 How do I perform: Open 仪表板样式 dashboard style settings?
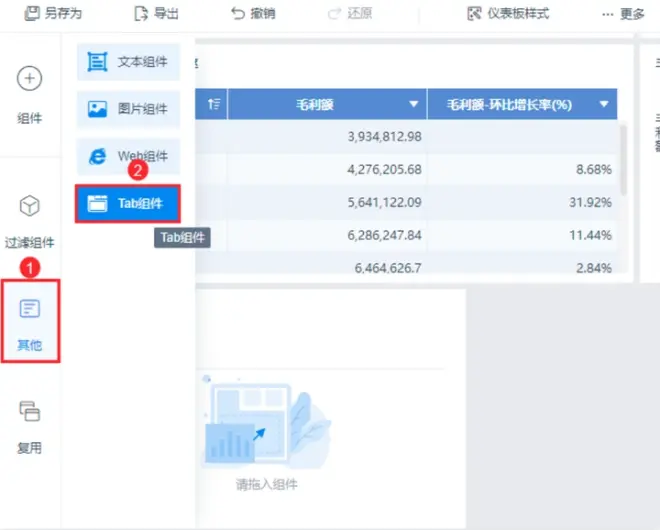click(x=508, y=13)
